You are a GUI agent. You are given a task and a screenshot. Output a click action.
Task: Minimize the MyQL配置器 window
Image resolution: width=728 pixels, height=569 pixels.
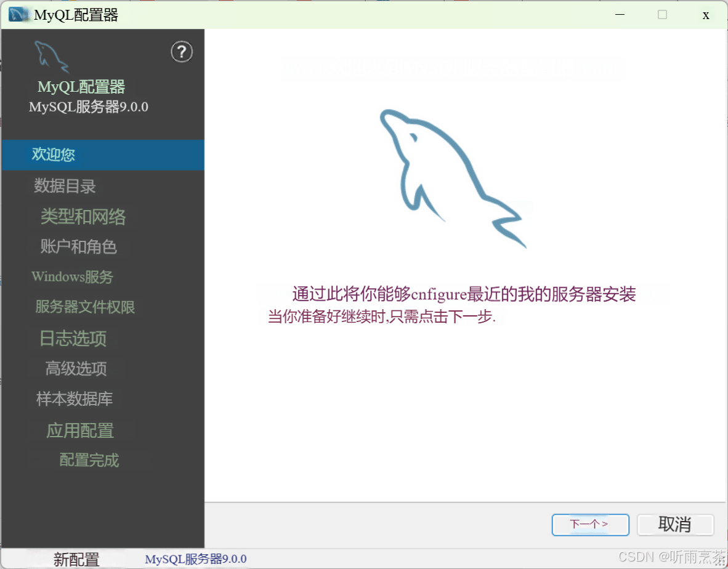point(620,15)
